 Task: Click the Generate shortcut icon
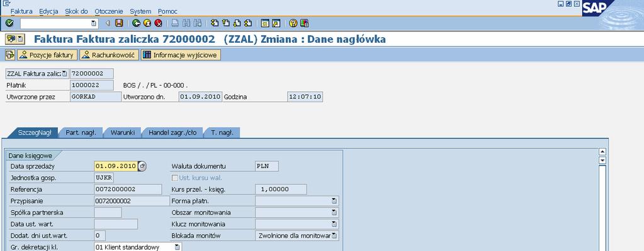pyautogui.click(x=276, y=23)
